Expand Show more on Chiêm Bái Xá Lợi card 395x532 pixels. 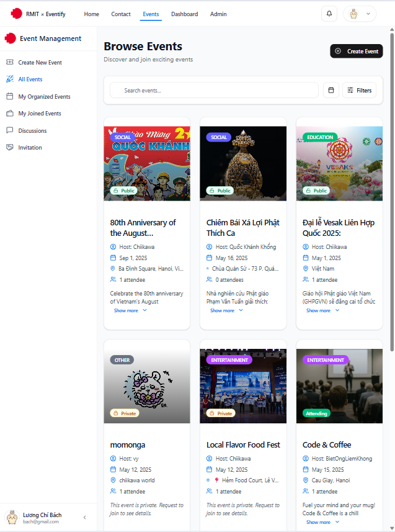[226, 310]
